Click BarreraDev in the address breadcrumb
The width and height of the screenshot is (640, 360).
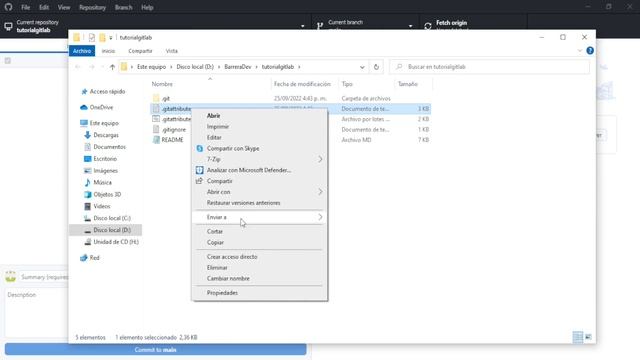pyautogui.click(x=238, y=67)
